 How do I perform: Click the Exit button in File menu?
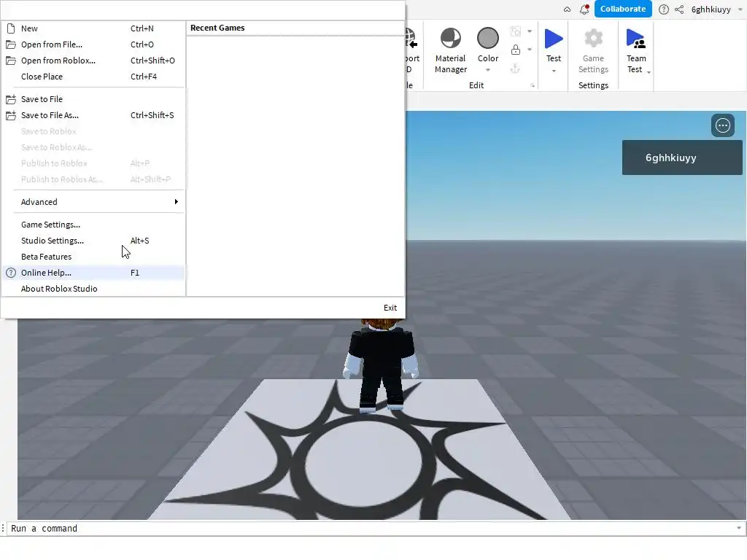click(x=390, y=308)
